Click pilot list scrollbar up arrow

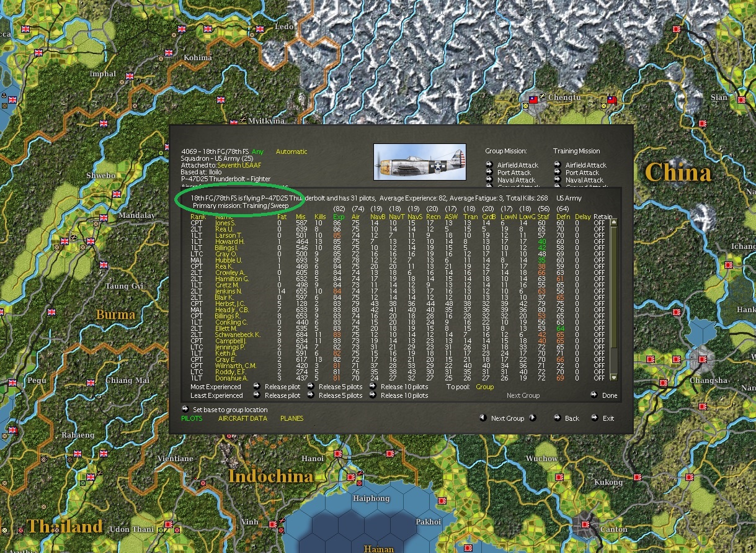tap(614, 222)
